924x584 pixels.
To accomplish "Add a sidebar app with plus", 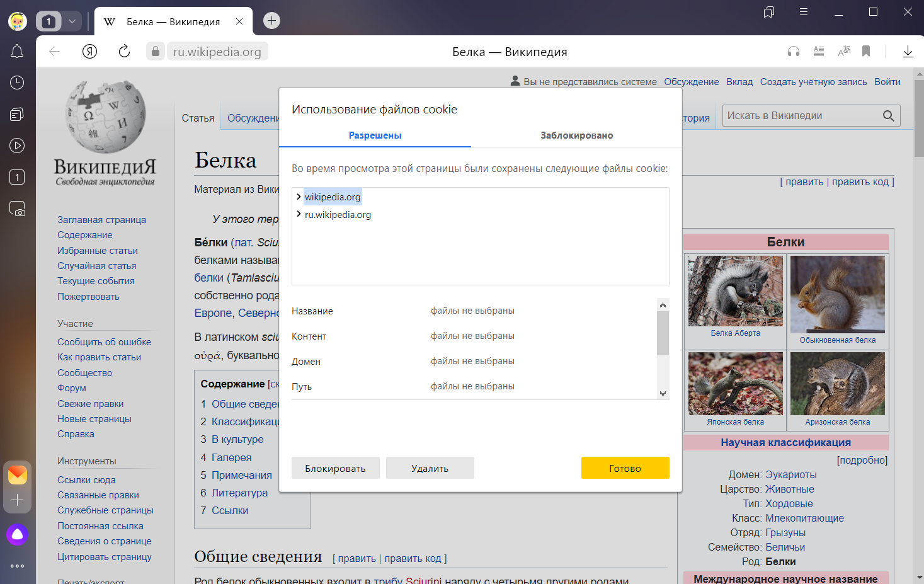I will [18, 500].
